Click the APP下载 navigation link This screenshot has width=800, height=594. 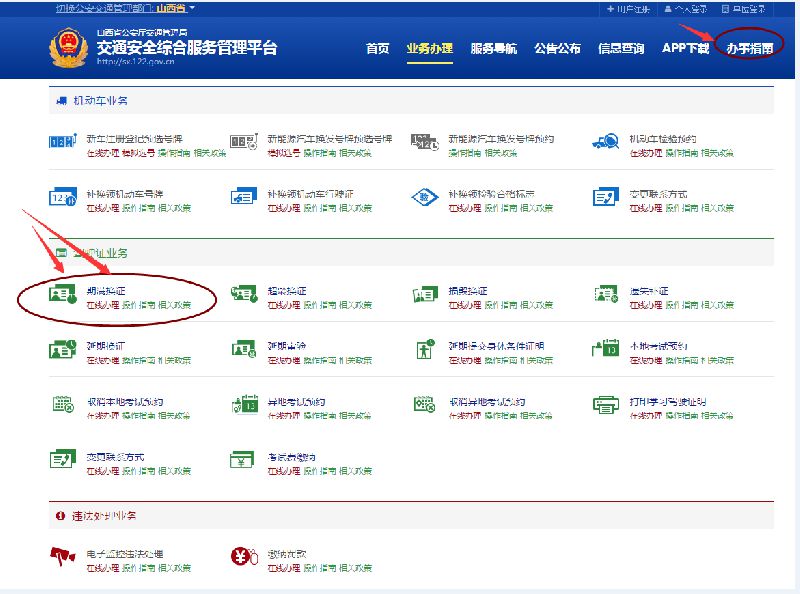pos(685,48)
